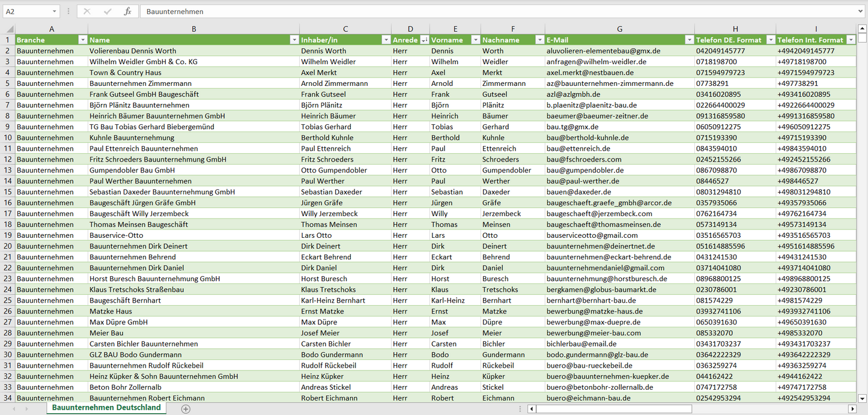The width and height of the screenshot is (868, 415).
Task: Open the E-Mail column filter dropdown
Action: click(689, 40)
